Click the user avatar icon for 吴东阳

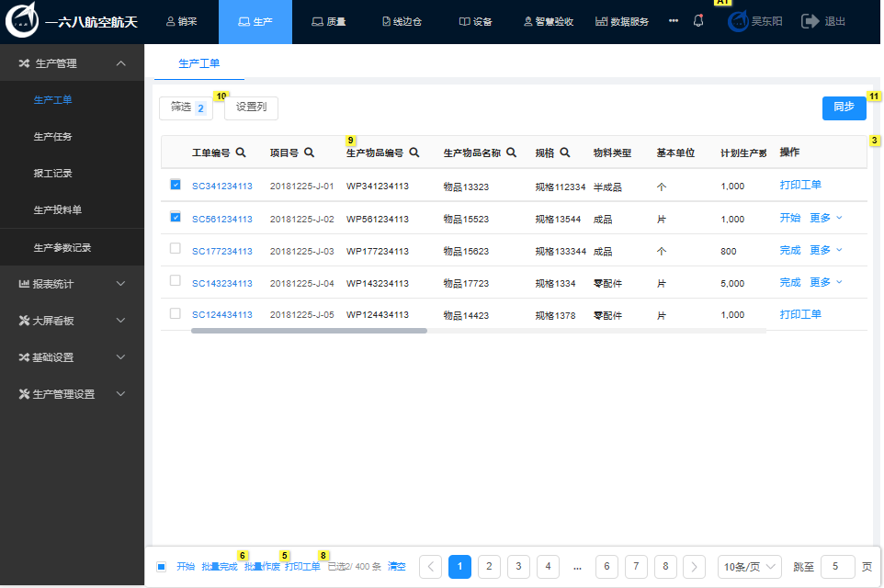click(738, 21)
